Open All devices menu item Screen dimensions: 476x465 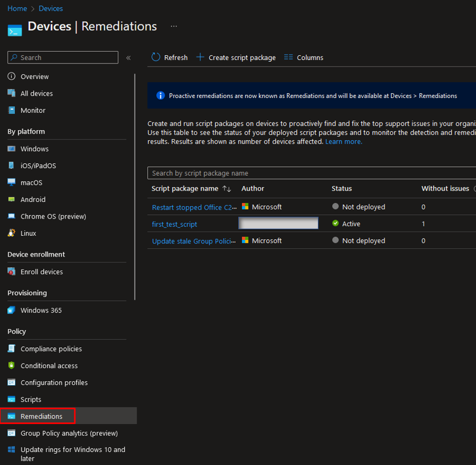(x=37, y=93)
